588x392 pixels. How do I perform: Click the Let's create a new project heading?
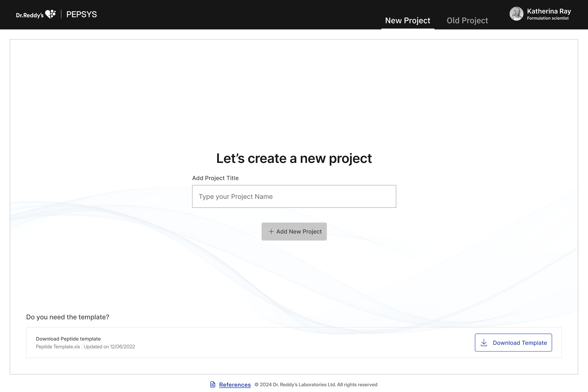(x=294, y=158)
